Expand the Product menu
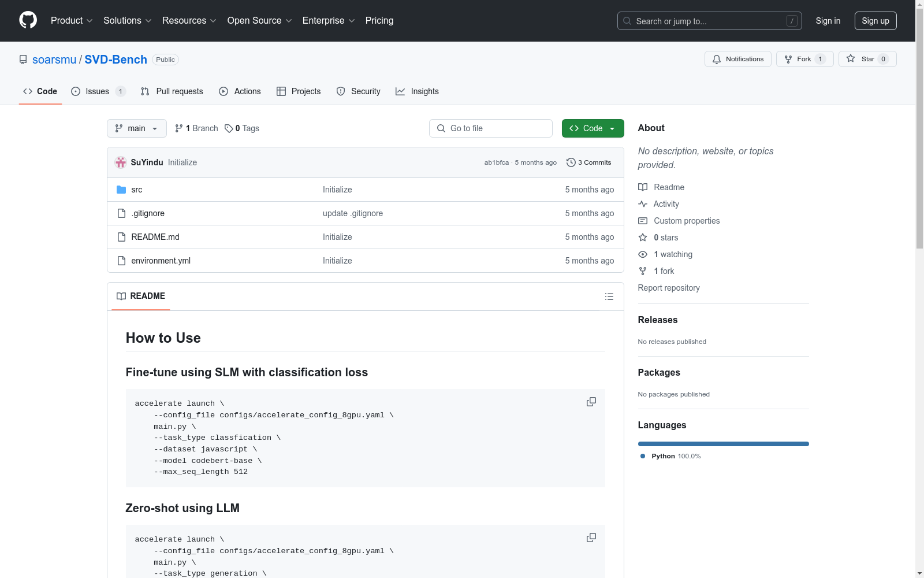Viewport: 924px width, 578px height. tap(72, 20)
